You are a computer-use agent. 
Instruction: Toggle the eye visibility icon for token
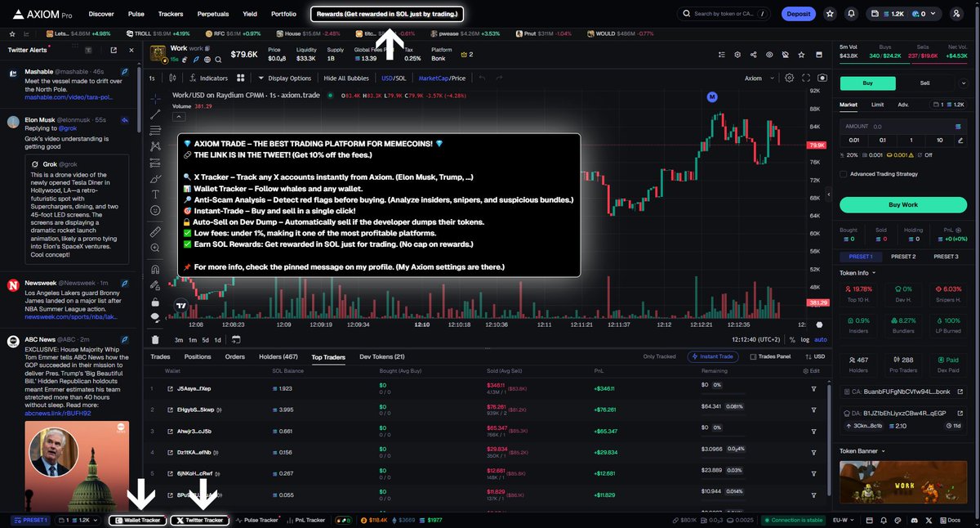coord(768,54)
